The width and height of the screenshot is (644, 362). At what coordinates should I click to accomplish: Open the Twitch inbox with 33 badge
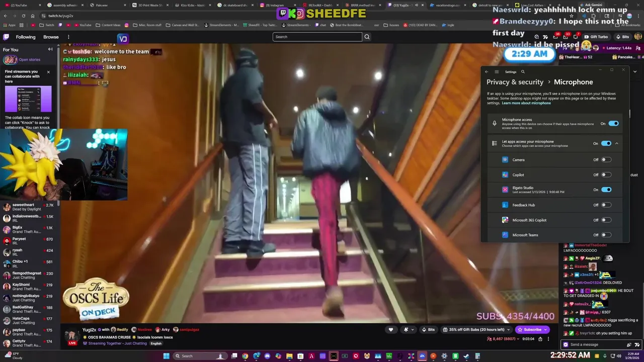click(566, 37)
